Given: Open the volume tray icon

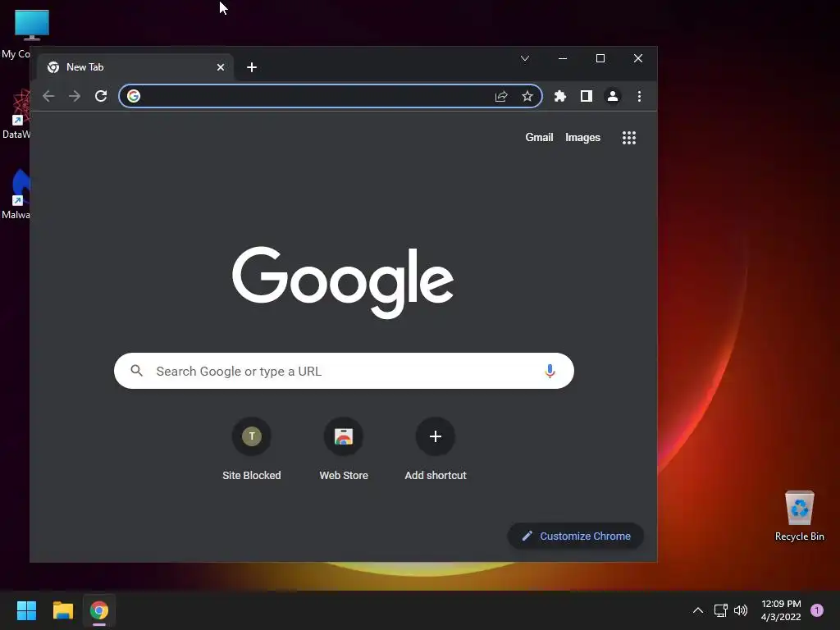Looking at the screenshot, I should pyautogui.click(x=741, y=610).
